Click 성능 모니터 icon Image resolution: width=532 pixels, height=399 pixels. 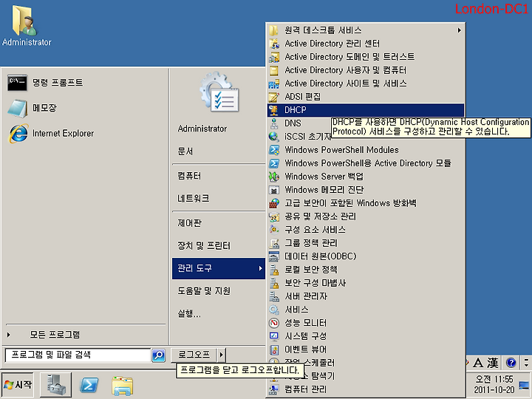point(274,323)
